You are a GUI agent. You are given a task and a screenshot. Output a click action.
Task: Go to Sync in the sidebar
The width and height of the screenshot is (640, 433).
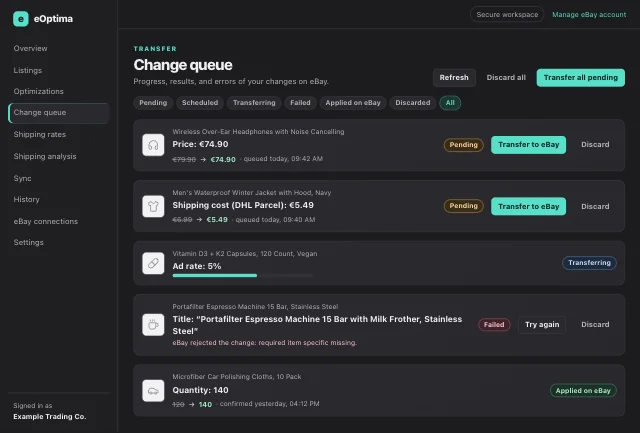point(22,178)
